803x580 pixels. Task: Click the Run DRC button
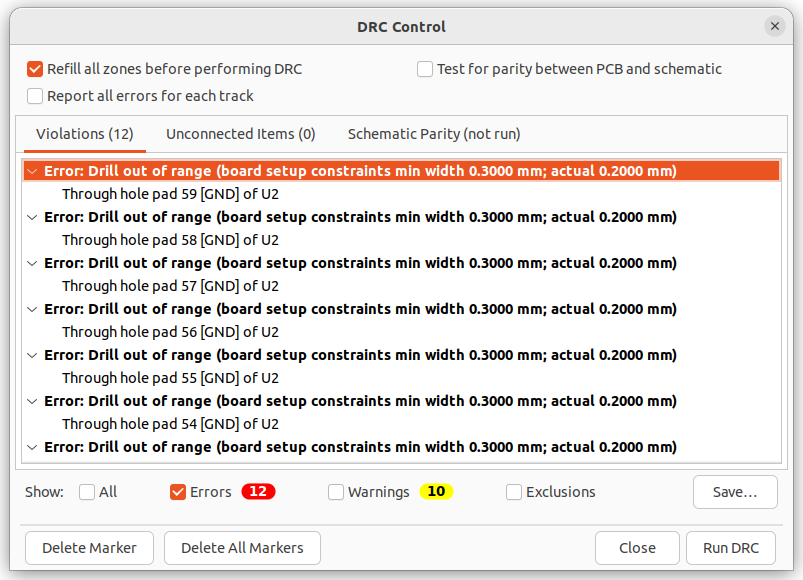[731, 548]
